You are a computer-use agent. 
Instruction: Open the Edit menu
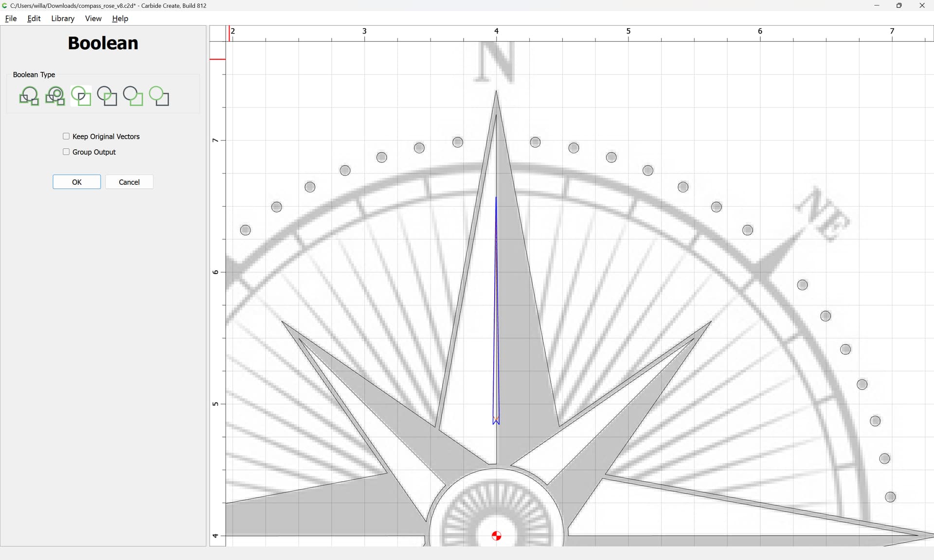pos(34,18)
